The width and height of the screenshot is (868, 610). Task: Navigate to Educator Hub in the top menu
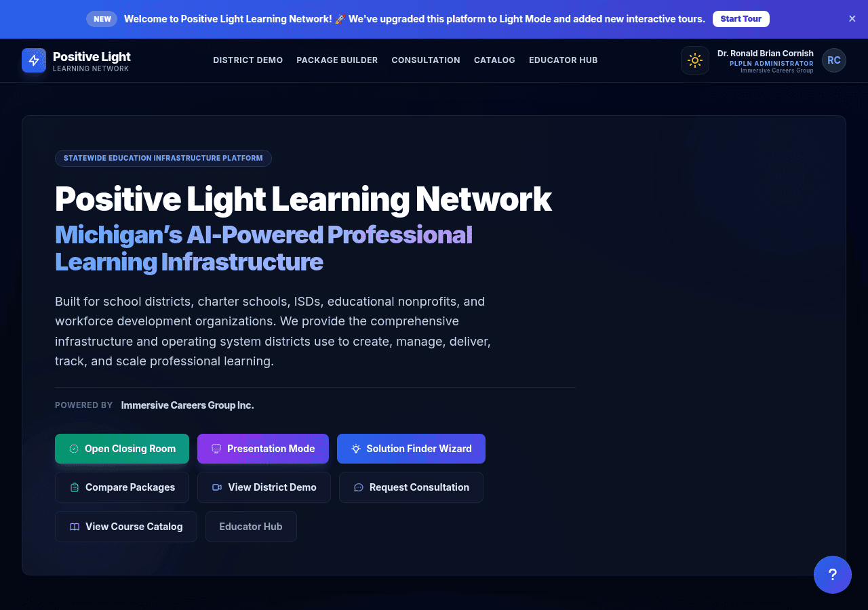(564, 60)
